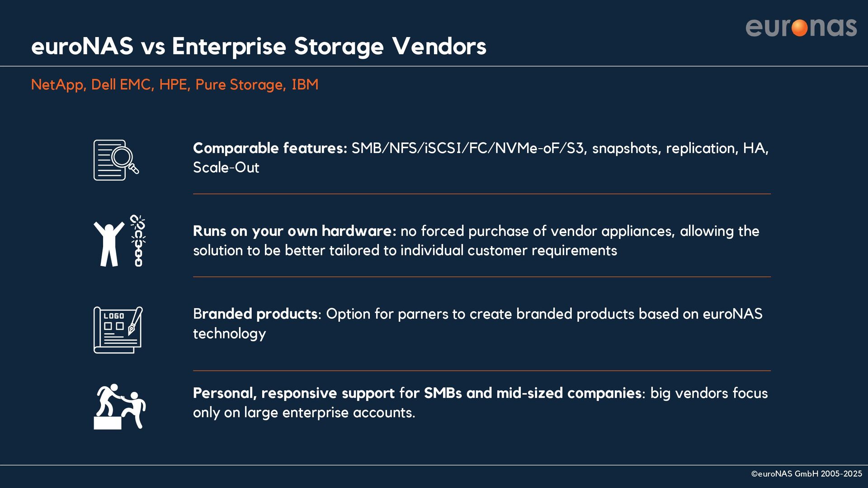Click the Runs on your own hardware heading
Image resolution: width=868 pixels, height=488 pixels.
click(294, 231)
